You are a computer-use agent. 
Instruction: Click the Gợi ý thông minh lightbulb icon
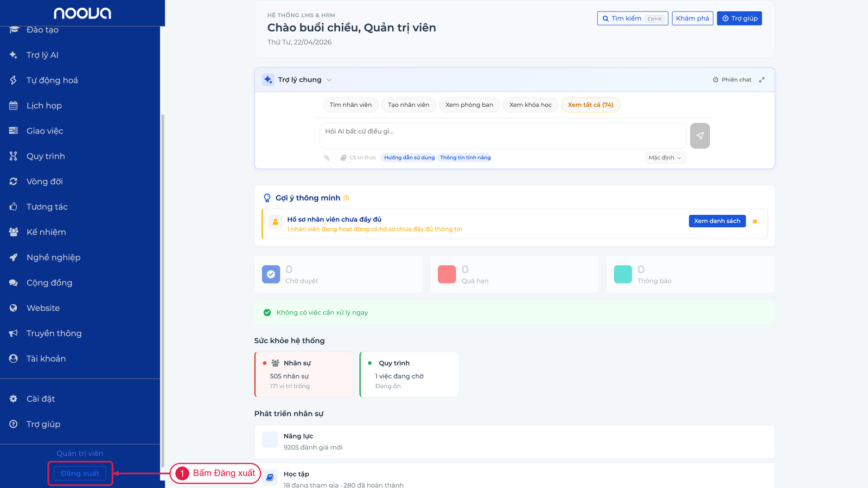click(267, 198)
